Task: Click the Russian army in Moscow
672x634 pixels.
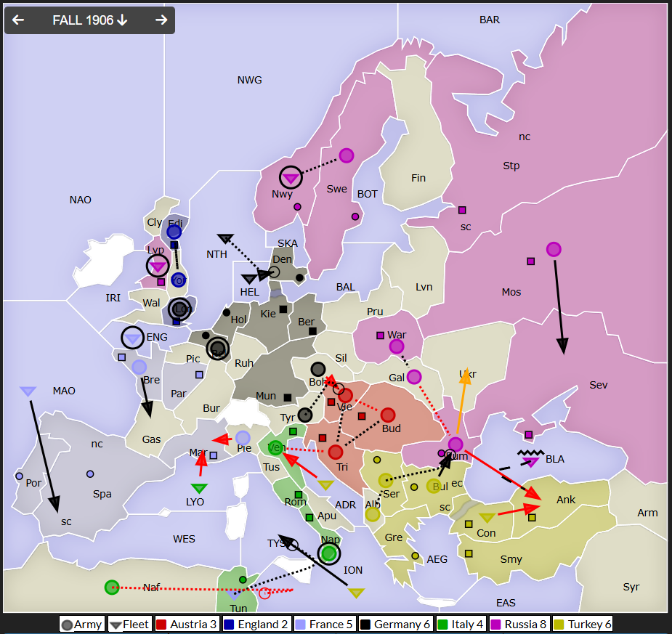Action: (554, 249)
